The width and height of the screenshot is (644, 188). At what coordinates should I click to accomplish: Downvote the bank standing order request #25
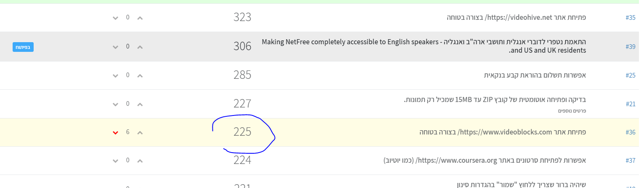(x=115, y=76)
